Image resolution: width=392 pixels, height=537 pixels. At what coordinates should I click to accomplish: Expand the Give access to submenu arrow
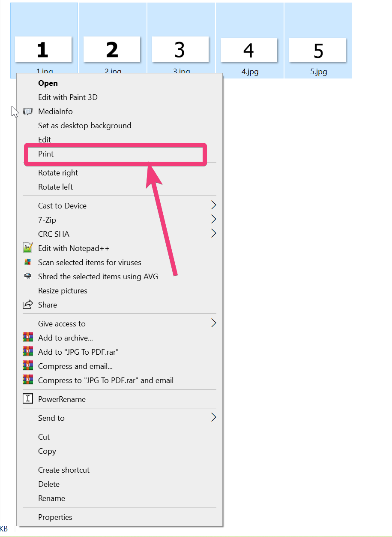point(213,323)
